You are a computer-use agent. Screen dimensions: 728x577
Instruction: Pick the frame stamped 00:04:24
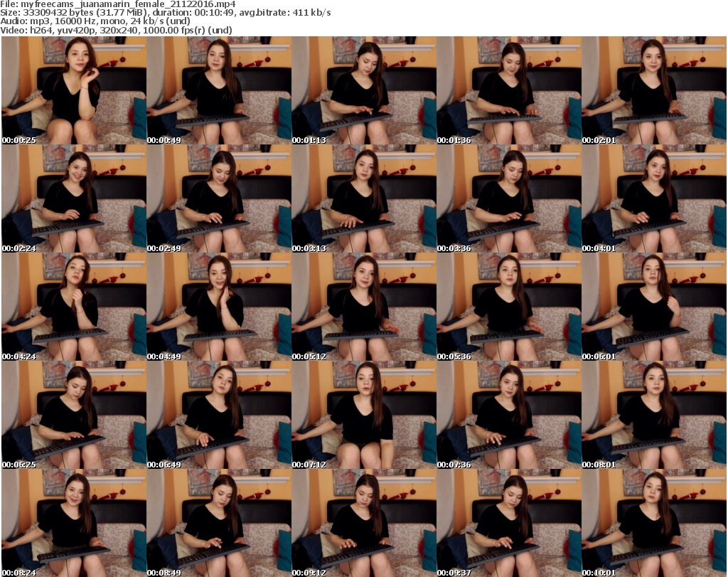click(74, 307)
